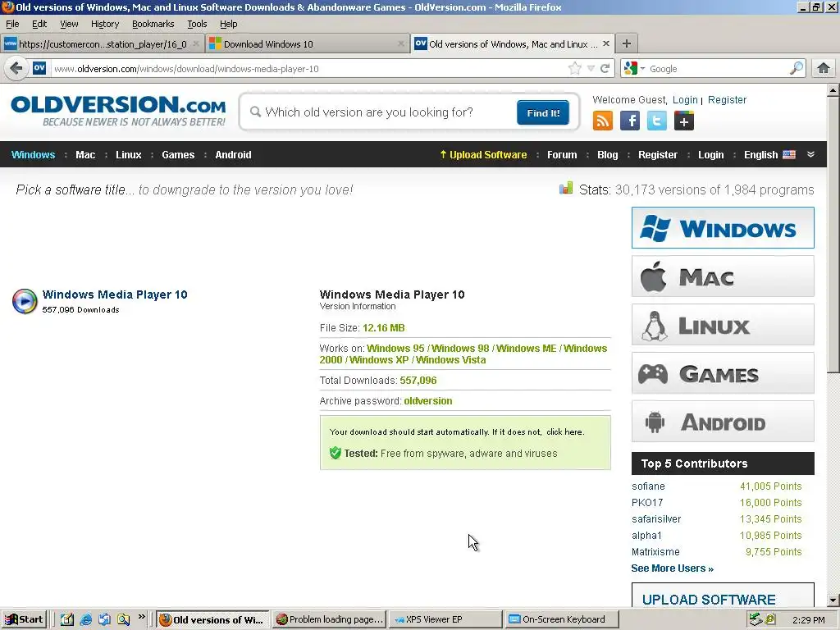Image resolution: width=840 pixels, height=630 pixels.
Task: Open the View menu
Action: tap(69, 24)
